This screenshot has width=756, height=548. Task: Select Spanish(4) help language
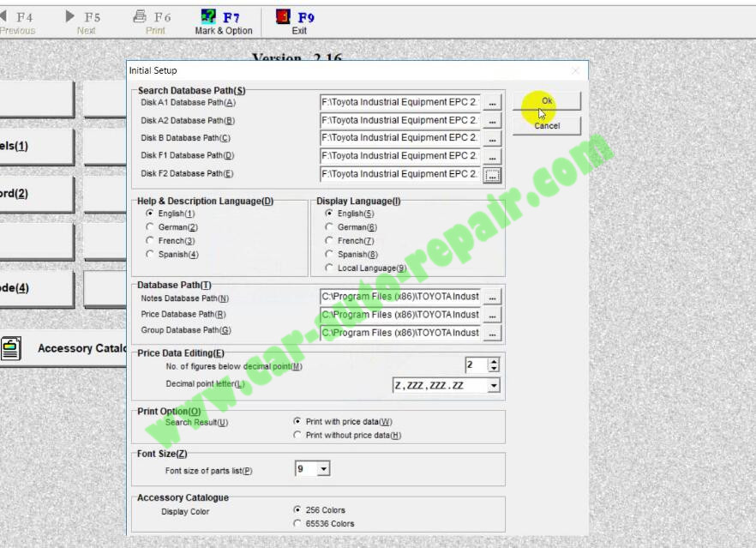coord(150,254)
